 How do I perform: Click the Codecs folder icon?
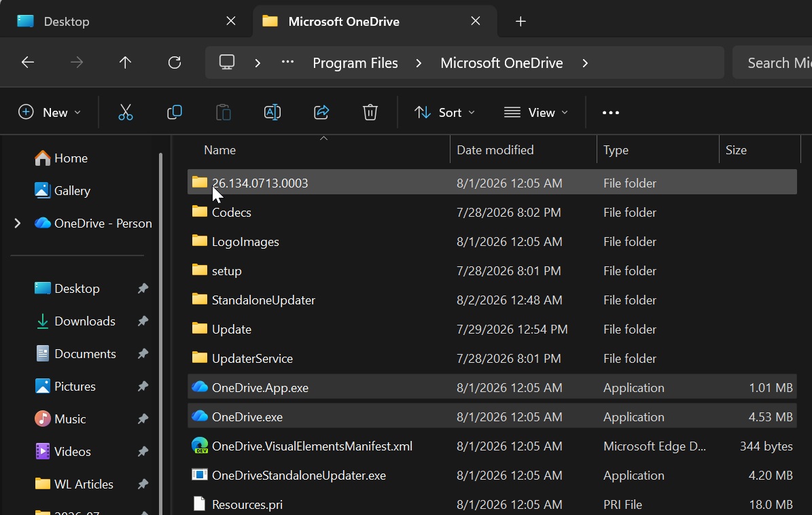(x=199, y=211)
